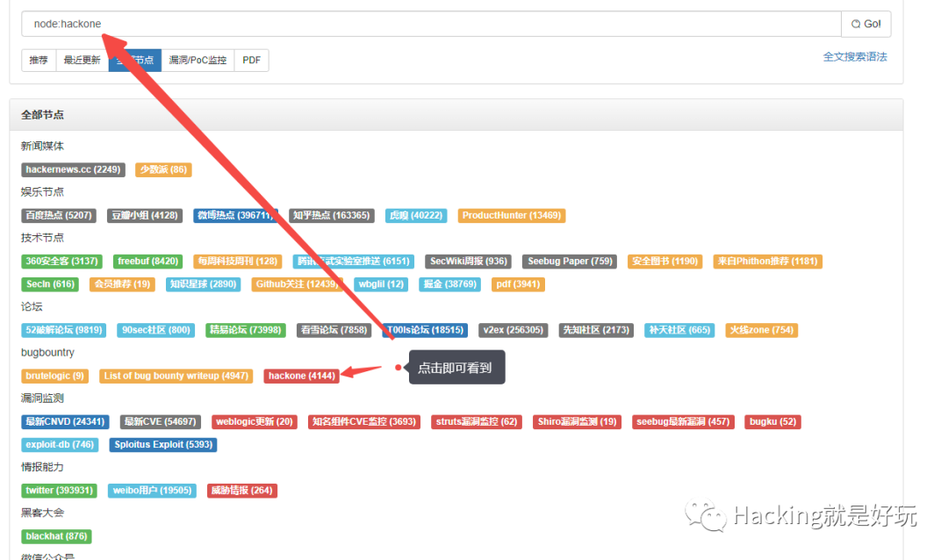This screenshot has width=948, height=560.
Task: Open the struts漏洞监控 (62) node
Action: tap(477, 422)
